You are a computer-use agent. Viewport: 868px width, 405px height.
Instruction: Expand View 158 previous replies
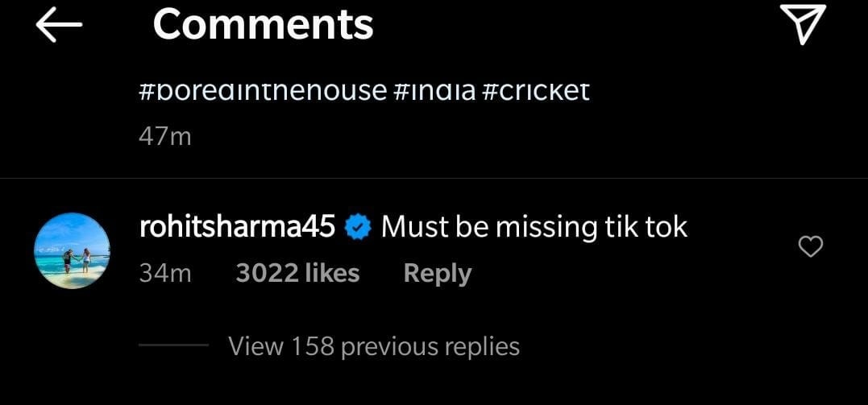click(x=373, y=346)
